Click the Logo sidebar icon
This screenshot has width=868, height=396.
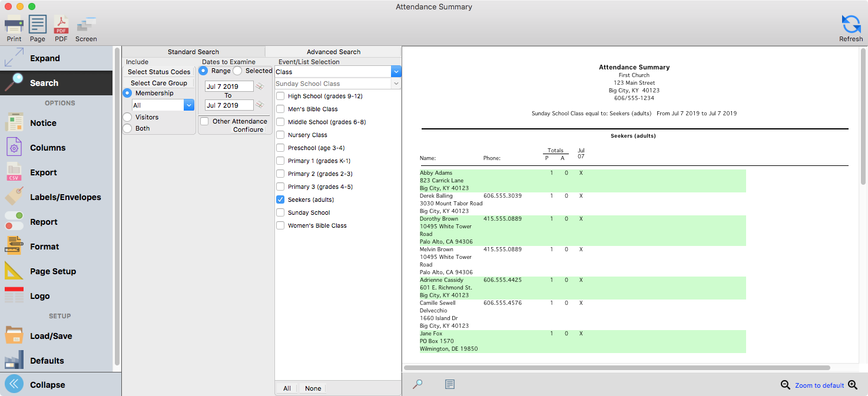click(14, 296)
